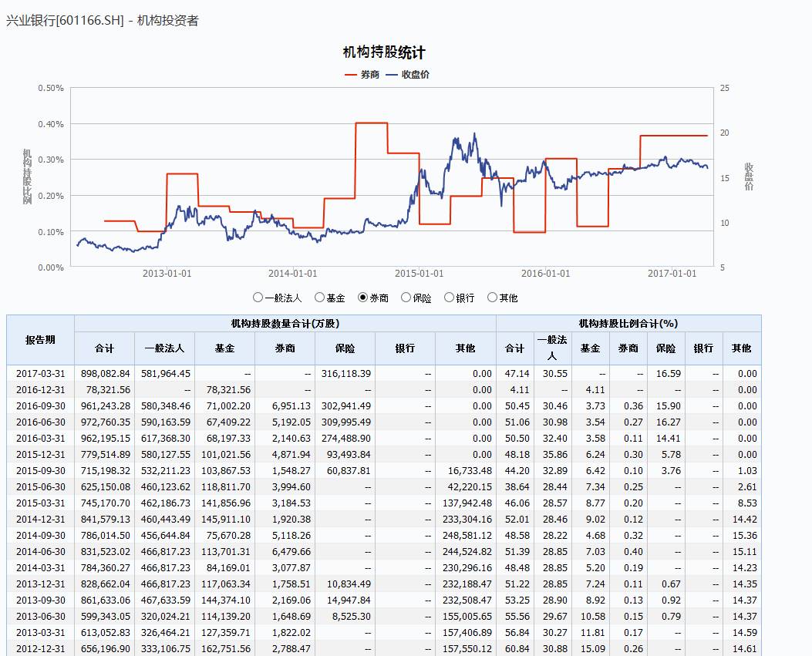The height and width of the screenshot is (656, 812).
Task: Click the 2017-03-31 report row date
Action: (x=40, y=373)
